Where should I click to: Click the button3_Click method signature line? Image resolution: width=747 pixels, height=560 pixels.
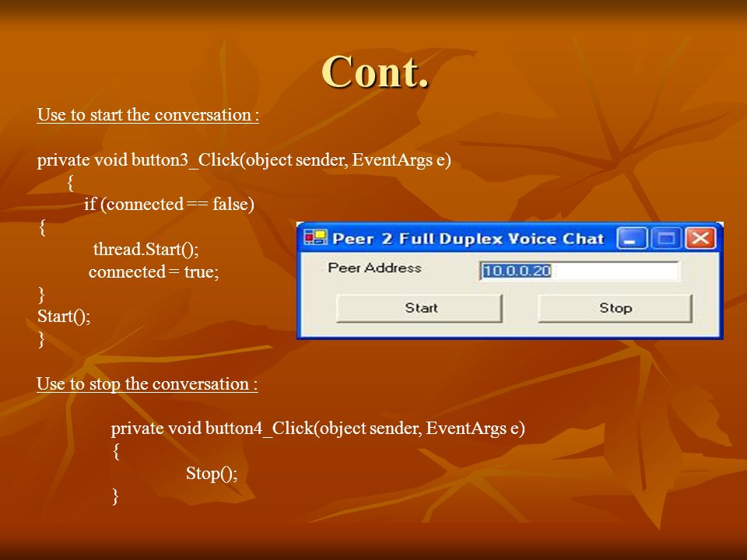[x=244, y=159]
